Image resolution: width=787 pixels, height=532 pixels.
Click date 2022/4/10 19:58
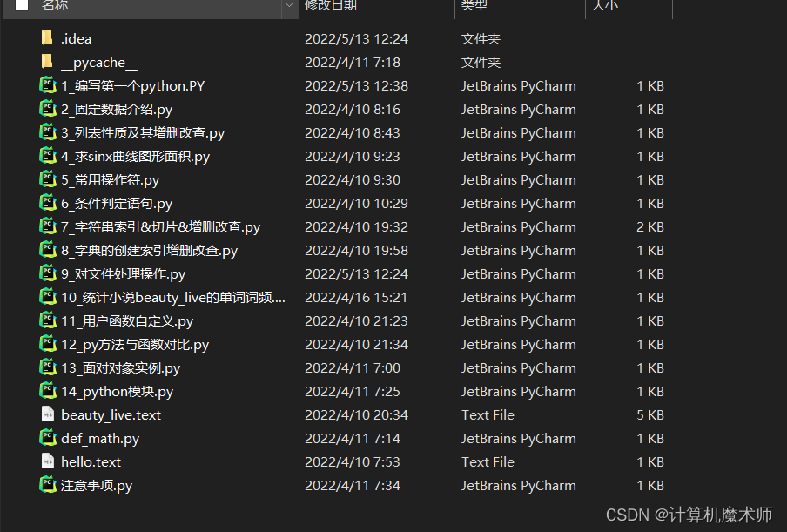point(356,251)
